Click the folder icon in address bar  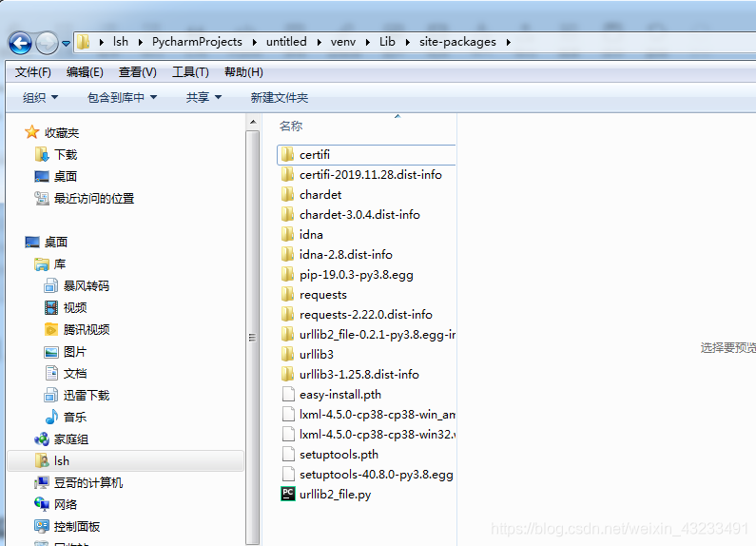84,42
